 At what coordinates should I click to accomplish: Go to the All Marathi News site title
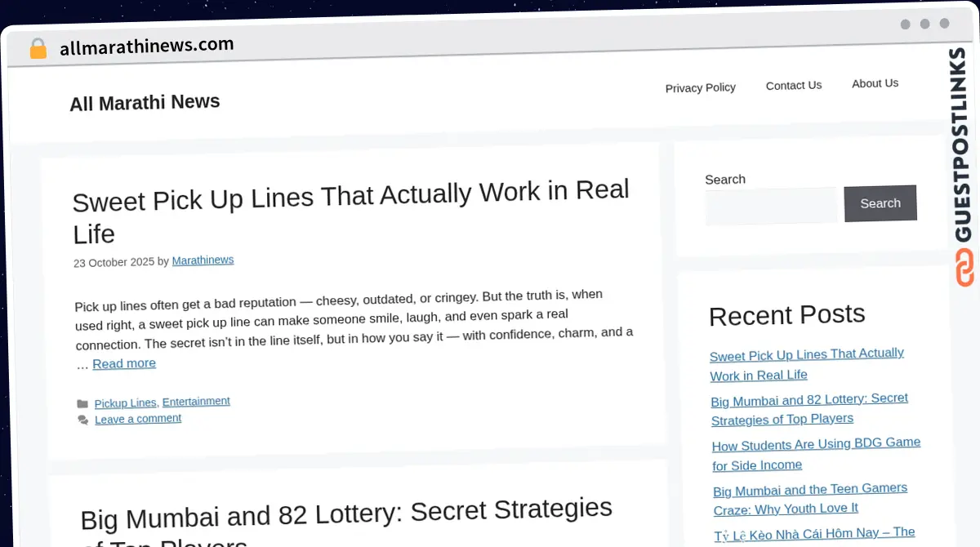[145, 103]
